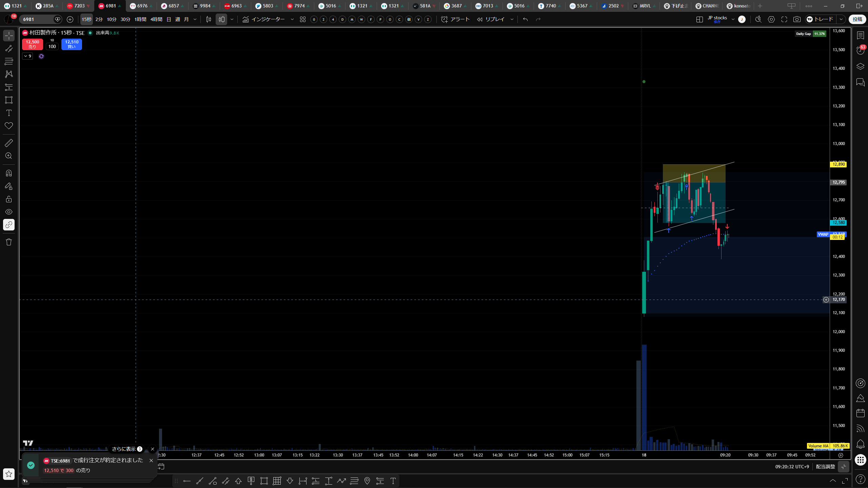Toggle the circled D quick button
Image resolution: width=868 pixels, height=488 pixels.
(x=342, y=20)
